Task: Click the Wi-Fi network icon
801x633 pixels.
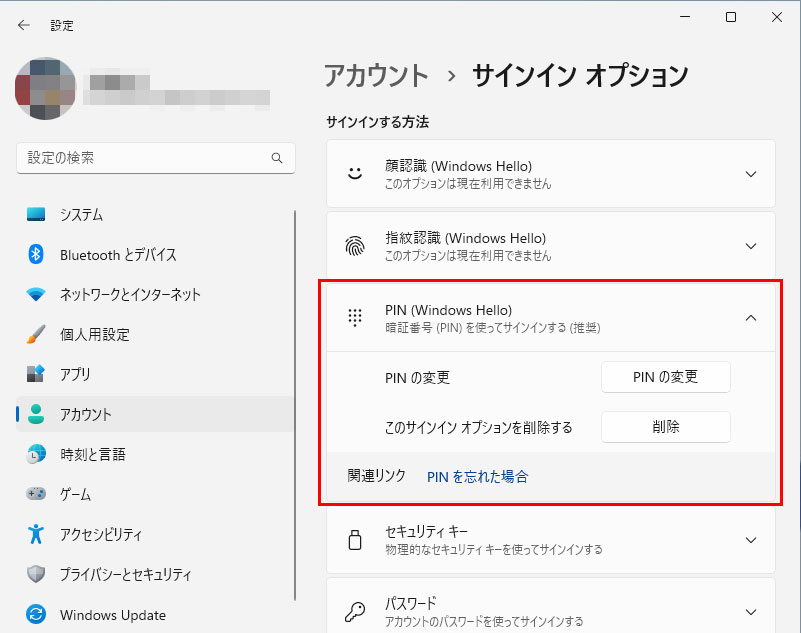Action: coord(36,294)
